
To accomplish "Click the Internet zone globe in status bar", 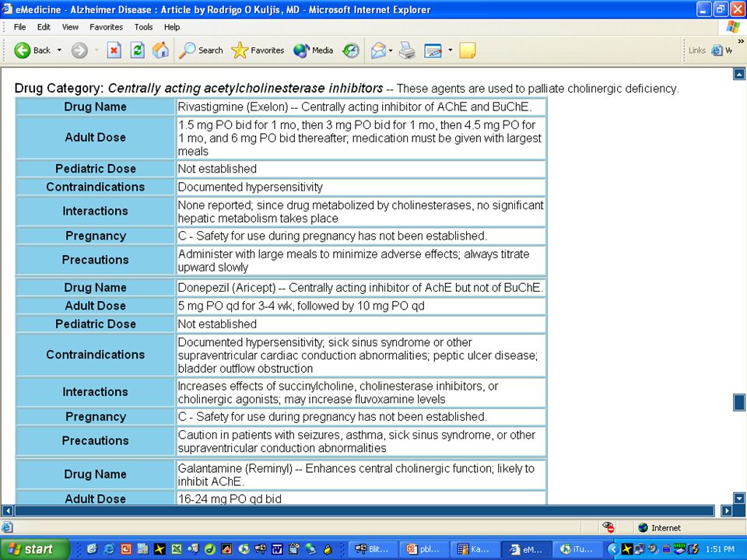I will (644, 527).
